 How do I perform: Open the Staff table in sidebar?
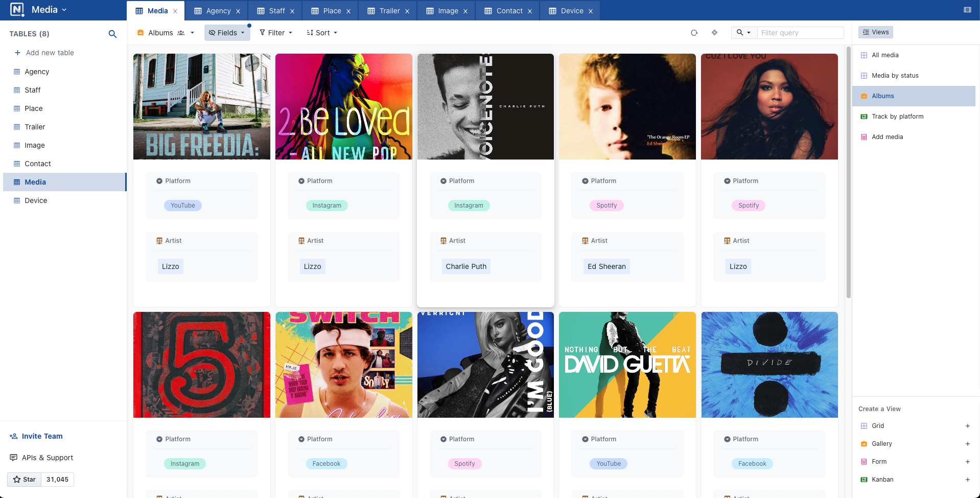click(x=64, y=90)
